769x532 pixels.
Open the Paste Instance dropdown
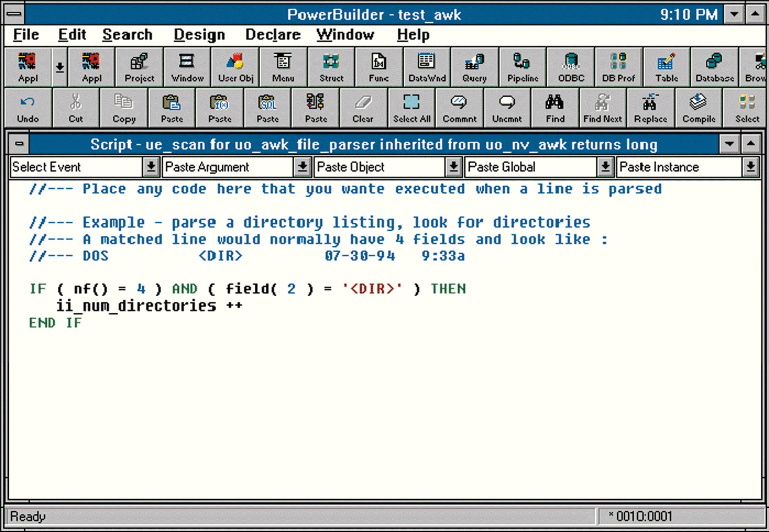(750, 167)
